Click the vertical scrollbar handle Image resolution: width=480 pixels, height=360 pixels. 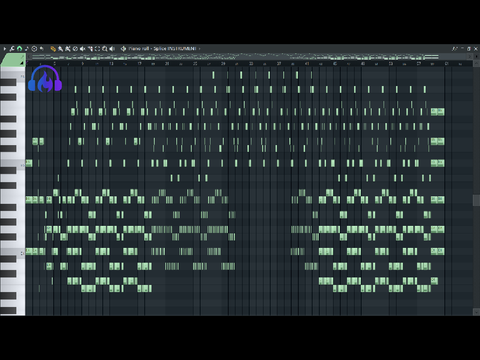[476, 200]
